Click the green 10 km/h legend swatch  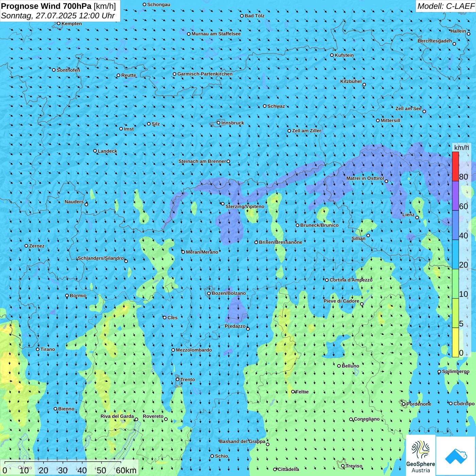point(455,284)
